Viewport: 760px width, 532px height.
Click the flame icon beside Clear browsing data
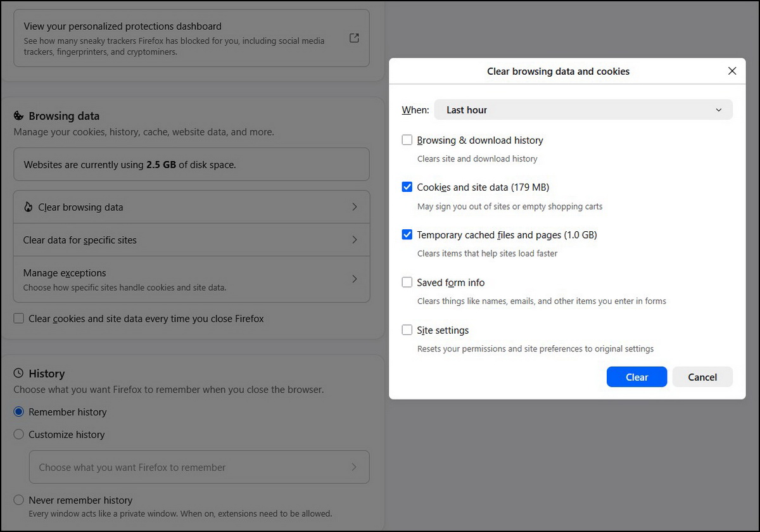(x=28, y=207)
